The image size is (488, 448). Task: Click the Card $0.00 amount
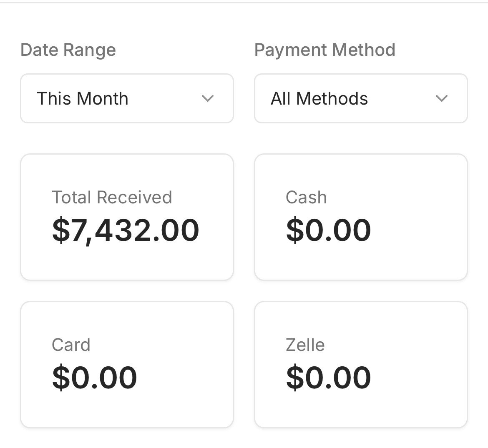[x=94, y=378]
